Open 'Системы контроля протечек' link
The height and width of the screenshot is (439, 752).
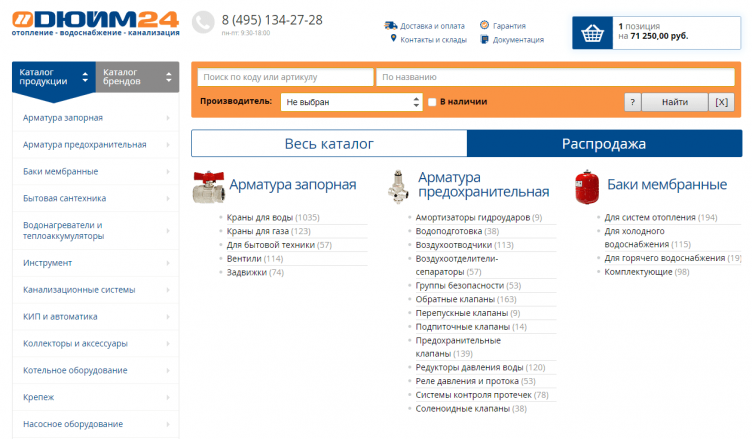click(x=473, y=395)
